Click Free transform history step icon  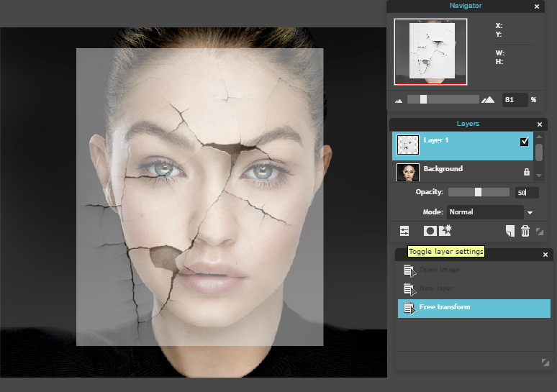[x=409, y=308]
